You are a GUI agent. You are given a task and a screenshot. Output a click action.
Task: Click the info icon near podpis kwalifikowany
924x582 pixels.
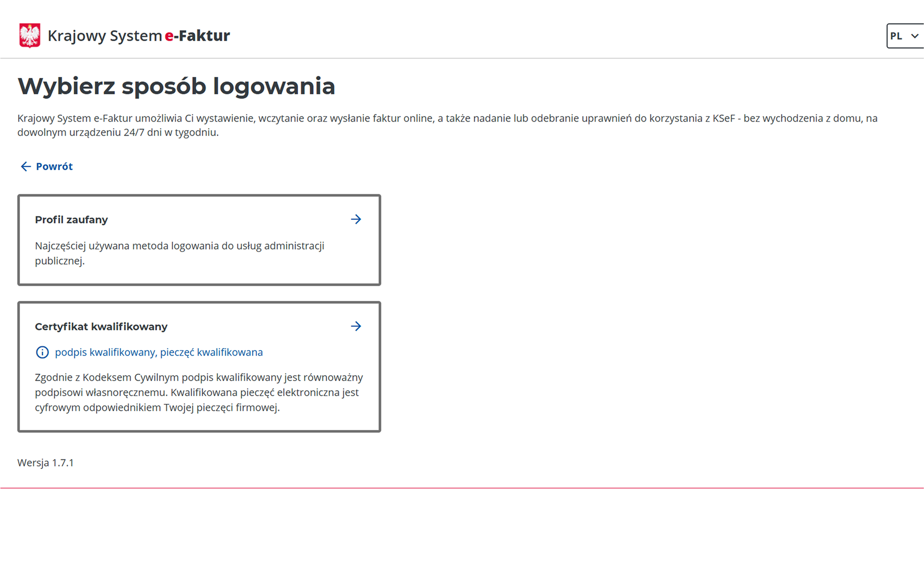tap(42, 353)
